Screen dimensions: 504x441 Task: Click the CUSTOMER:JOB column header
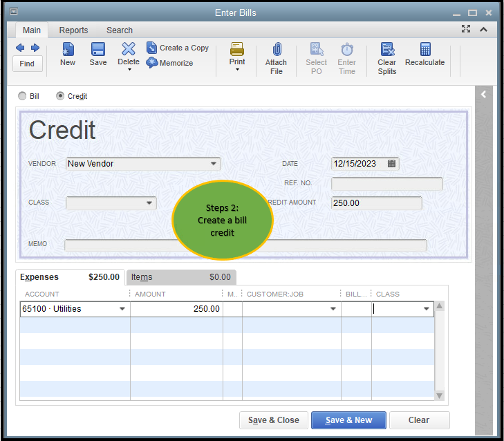[275, 294]
